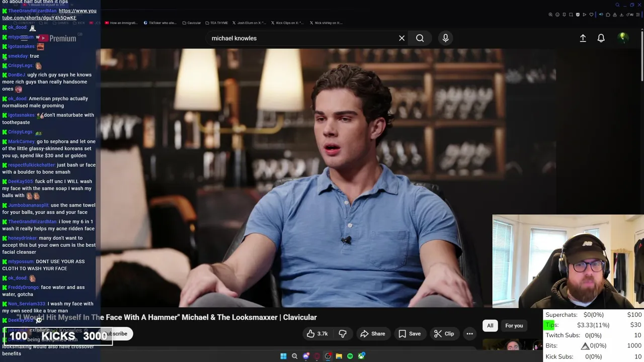644x362 pixels.
Task: Open the Josh Ellum on X bookmark
Action: pyautogui.click(x=249, y=23)
